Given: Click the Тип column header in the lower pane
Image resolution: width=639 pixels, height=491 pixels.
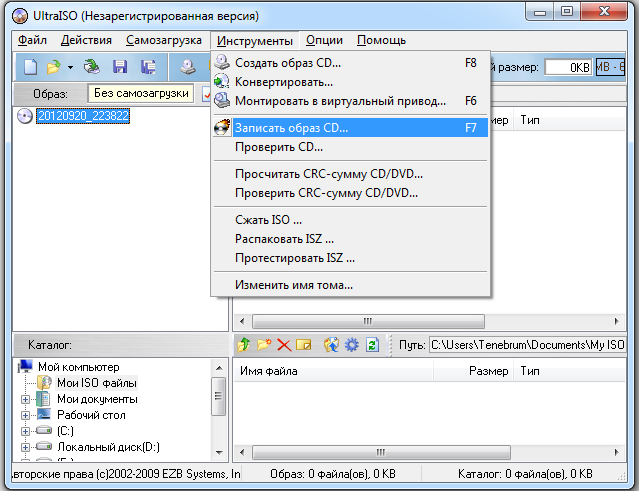Looking at the screenshot, I should pos(569,371).
